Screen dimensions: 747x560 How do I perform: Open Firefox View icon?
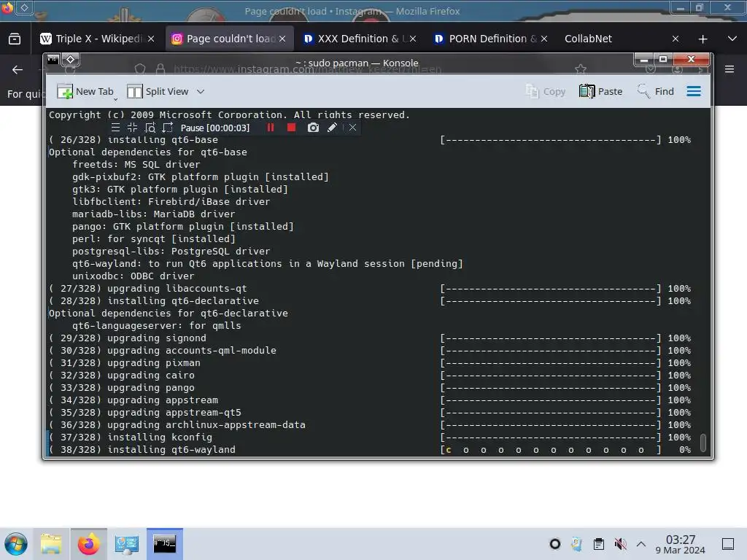tap(15, 39)
